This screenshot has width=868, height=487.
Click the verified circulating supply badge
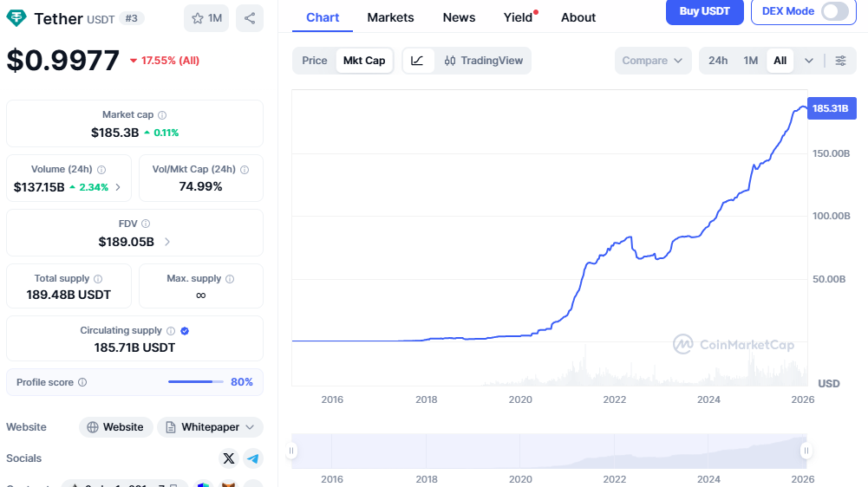[x=185, y=331]
